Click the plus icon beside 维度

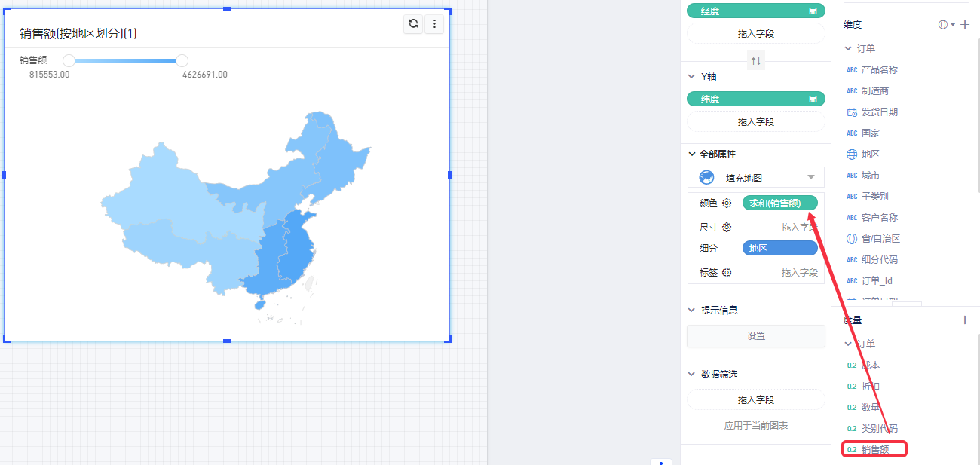965,24
